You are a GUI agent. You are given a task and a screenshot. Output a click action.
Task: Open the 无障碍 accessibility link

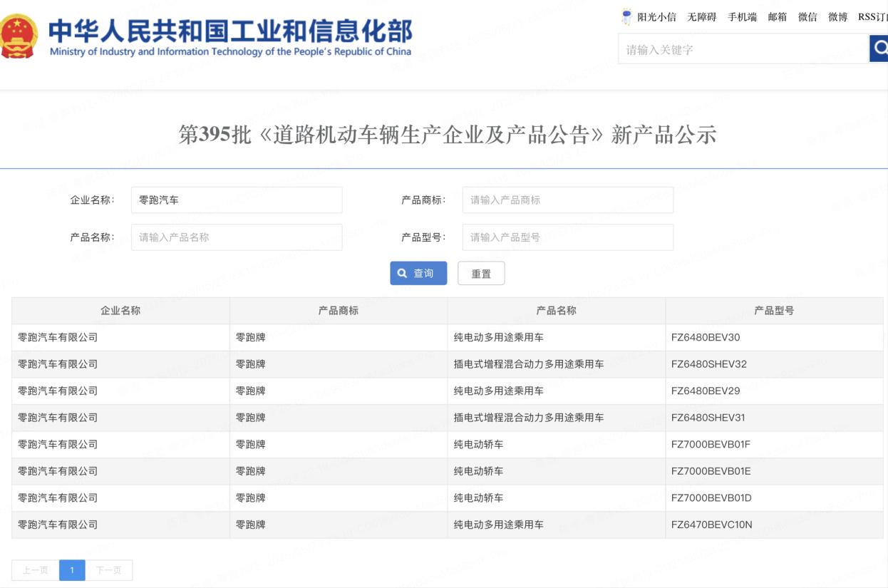702,17
